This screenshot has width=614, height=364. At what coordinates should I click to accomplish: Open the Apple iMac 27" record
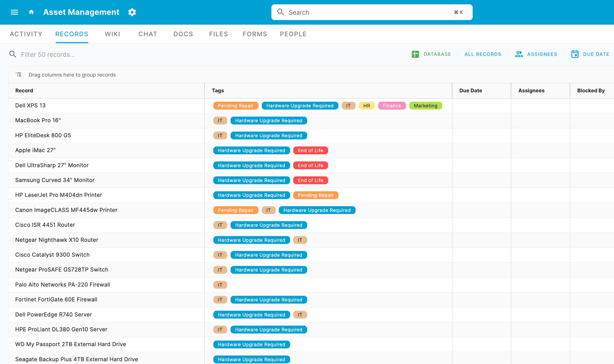[x=35, y=150]
